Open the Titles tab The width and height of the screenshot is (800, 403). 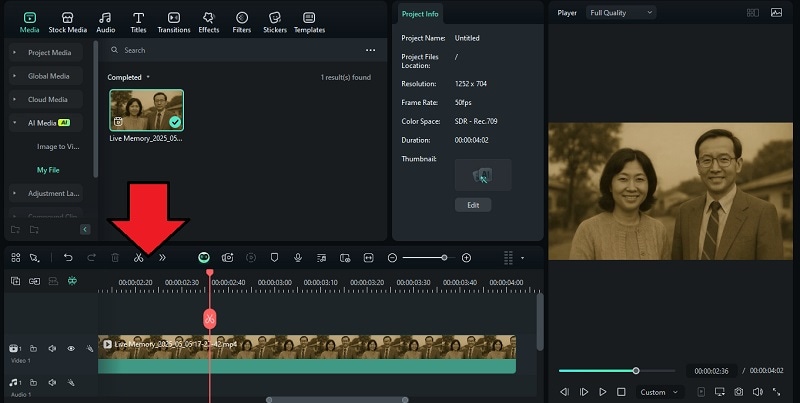click(x=138, y=23)
